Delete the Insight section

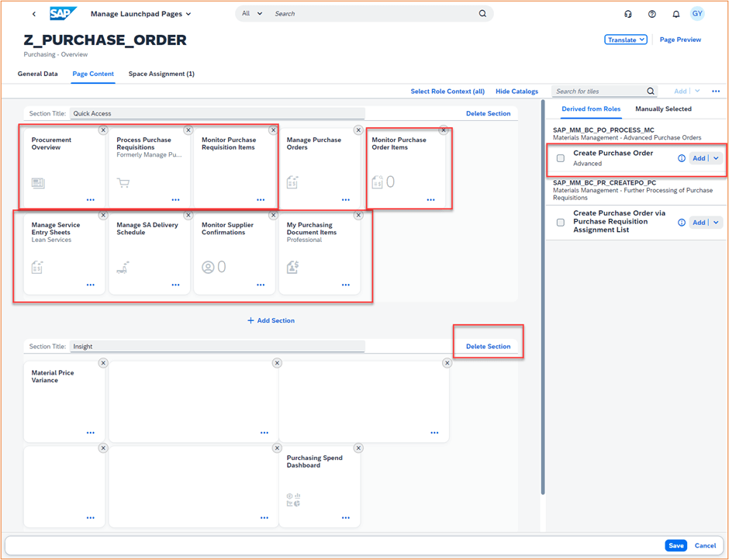pos(488,347)
